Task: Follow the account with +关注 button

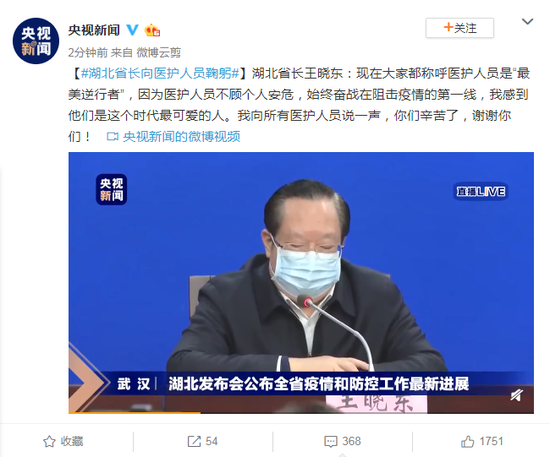Action: point(460,28)
